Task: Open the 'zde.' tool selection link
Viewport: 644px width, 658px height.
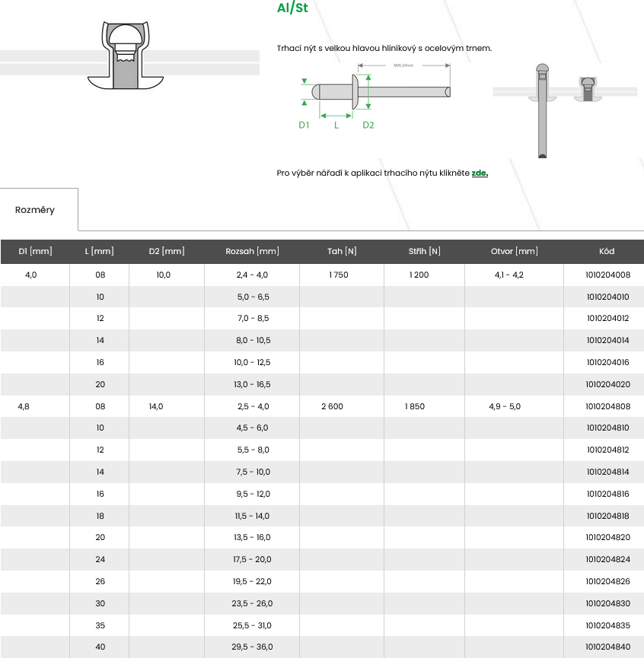Action: 480,173
